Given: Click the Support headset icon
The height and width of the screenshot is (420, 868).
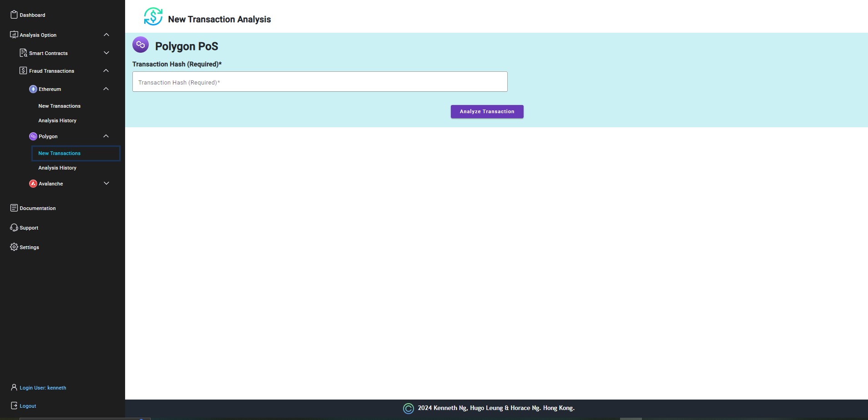Looking at the screenshot, I should coord(14,227).
